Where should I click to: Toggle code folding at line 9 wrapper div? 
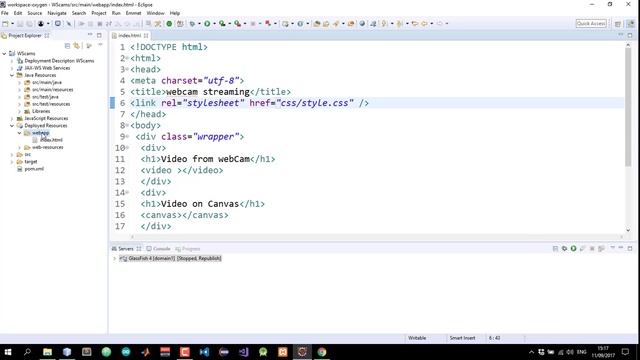click(127, 137)
